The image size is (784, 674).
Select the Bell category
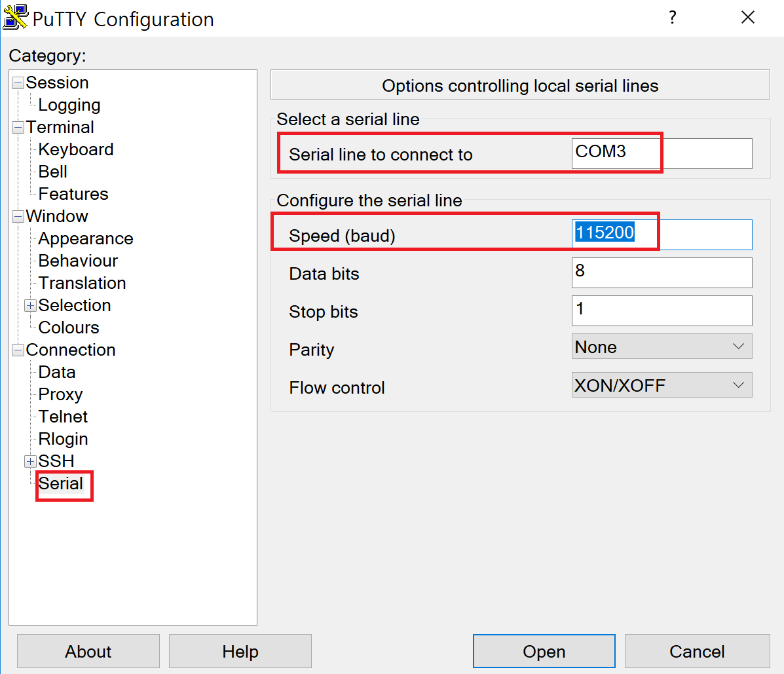52,172
